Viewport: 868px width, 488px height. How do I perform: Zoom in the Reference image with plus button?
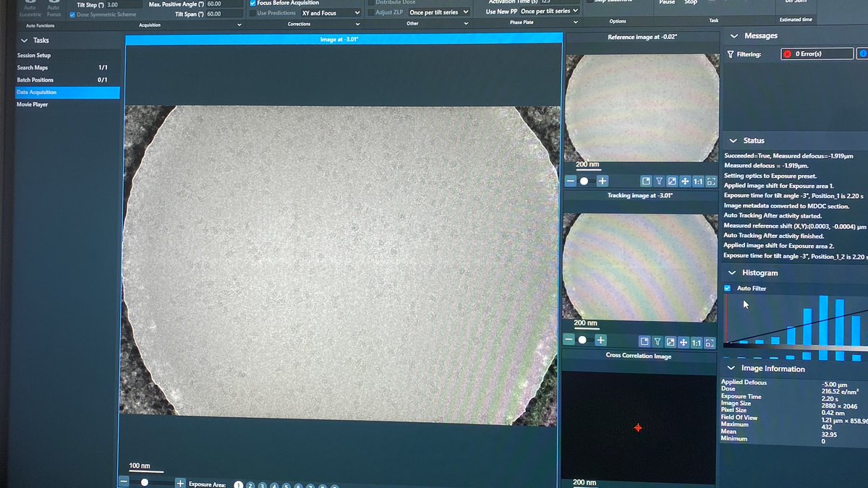point(602,181)
